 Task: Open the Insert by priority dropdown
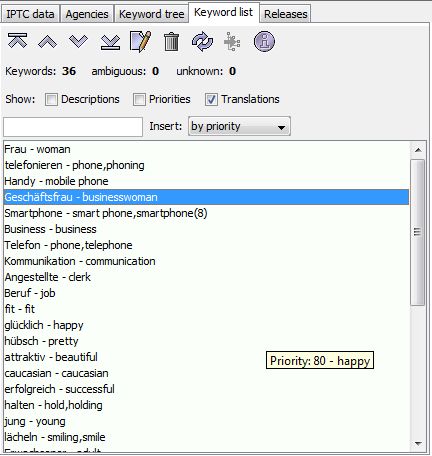pyautogui.click(x=239, y=126)
